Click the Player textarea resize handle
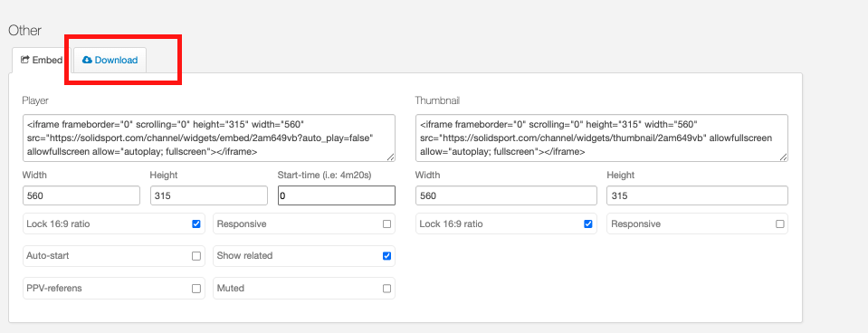Image resolution: width=868 pixels, height=333 pixels. tap(391, 157)
